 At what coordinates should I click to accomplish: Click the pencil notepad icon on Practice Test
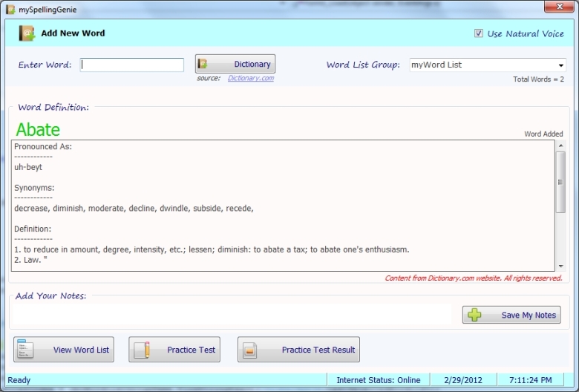coord(143,350)
